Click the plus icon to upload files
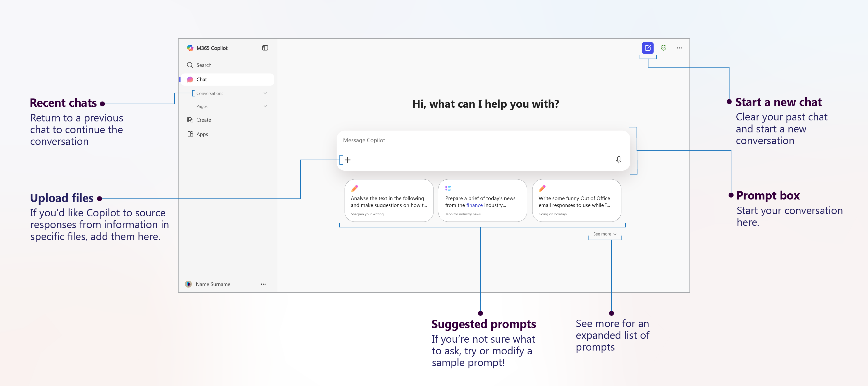 348,160
